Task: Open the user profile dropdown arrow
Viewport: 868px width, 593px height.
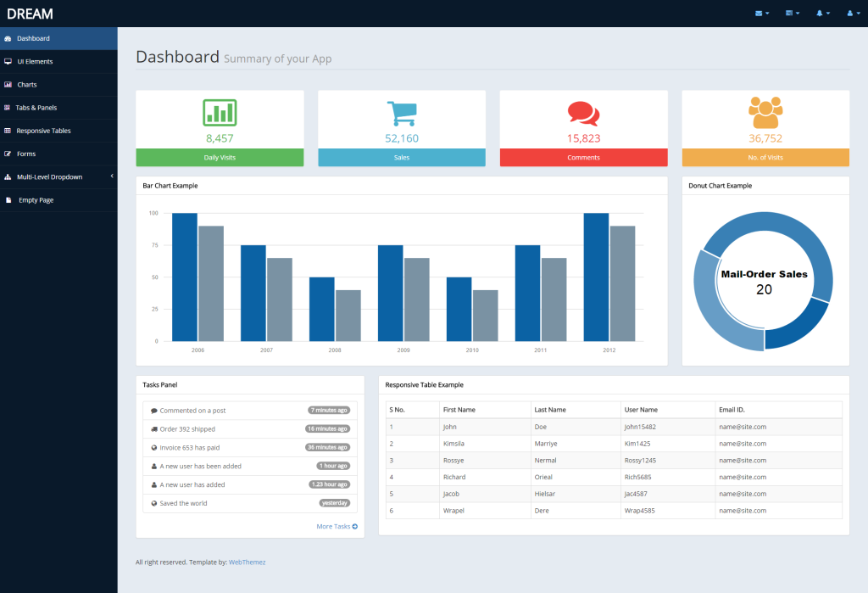Action: [x=858, y=13]
